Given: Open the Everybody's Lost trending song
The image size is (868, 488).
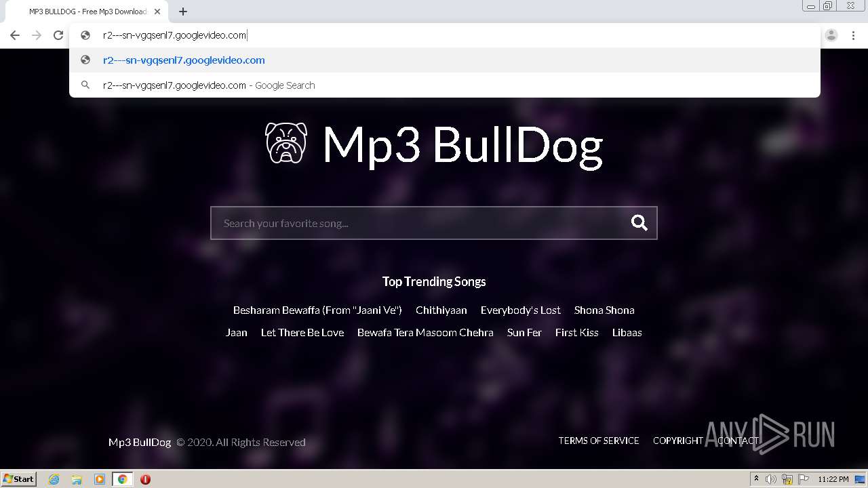Looking at the screenshot, I should click(x=521, y=310).
